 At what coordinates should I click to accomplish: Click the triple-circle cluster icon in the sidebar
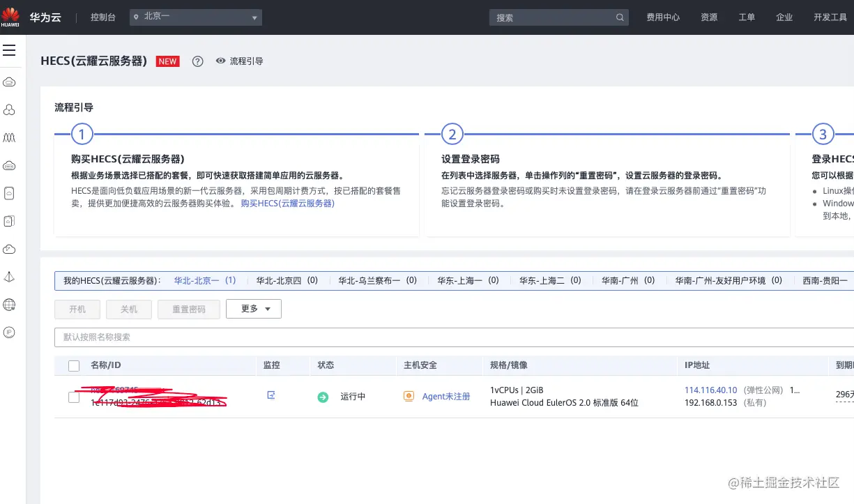[x=10, y=110]
